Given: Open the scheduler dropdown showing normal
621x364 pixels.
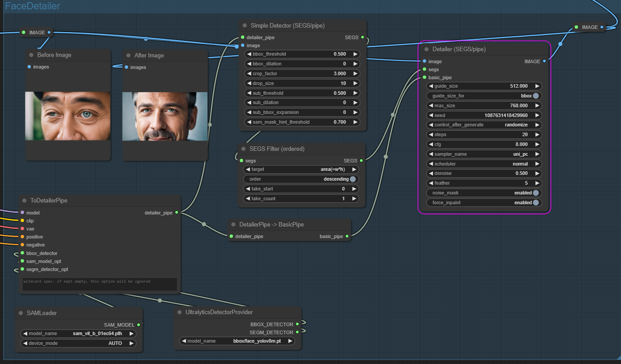Looking at the screenshot, I should click(484, 164).
